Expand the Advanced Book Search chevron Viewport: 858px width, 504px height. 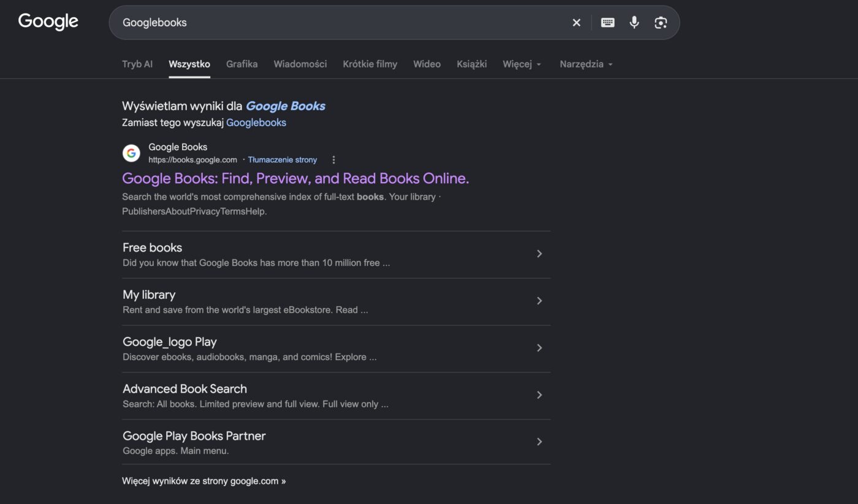point(539,395)
